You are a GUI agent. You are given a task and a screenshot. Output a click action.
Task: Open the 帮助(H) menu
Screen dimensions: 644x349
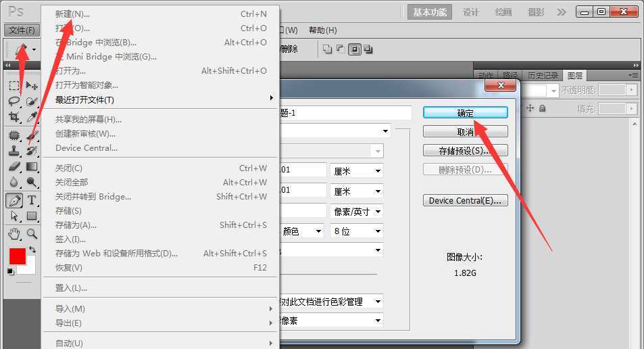323,30
